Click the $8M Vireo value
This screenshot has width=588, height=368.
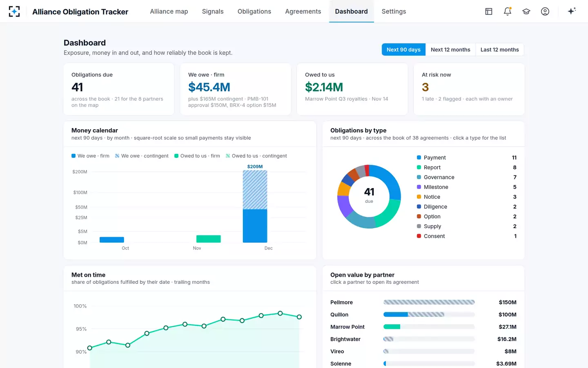[x=510, y=351]
